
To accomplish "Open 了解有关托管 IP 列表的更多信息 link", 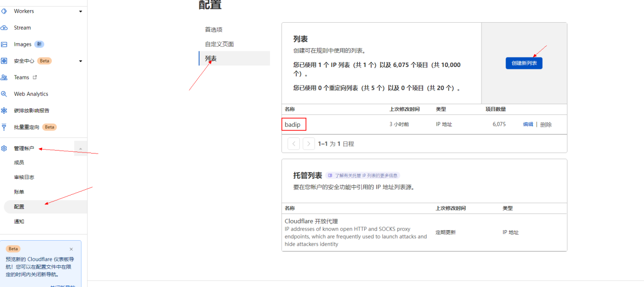I will click(x=363, y=176).
